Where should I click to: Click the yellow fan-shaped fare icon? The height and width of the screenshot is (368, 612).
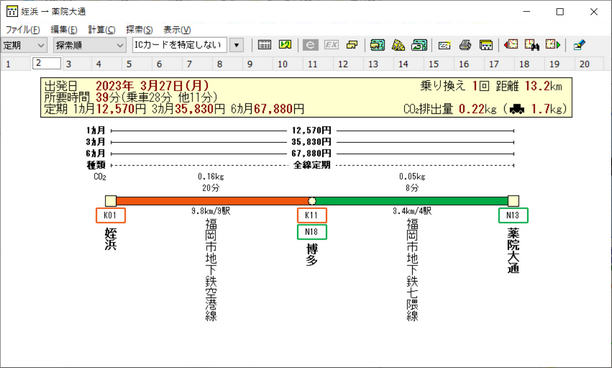(398, 45)
